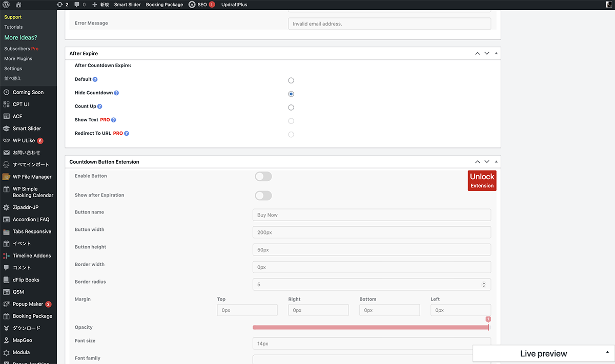Screen dimensions: 615x364
Task: Click the Unlock Extension button
Action: pyautogui.click(x=482, y=180)
